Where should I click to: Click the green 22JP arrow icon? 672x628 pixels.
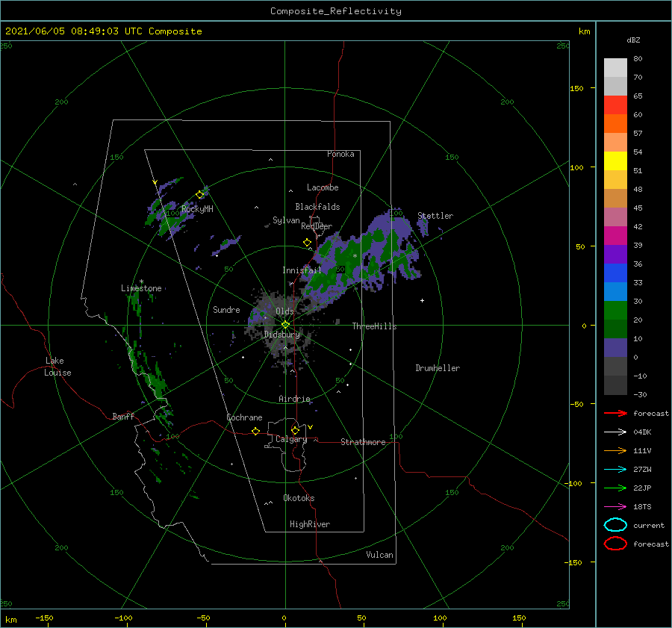tap(615, 488)
